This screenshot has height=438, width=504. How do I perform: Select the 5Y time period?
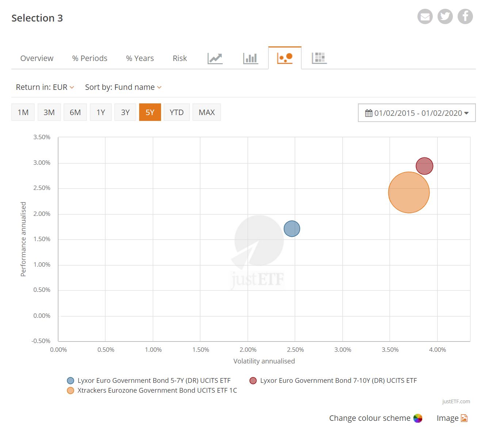coord(150,112)
